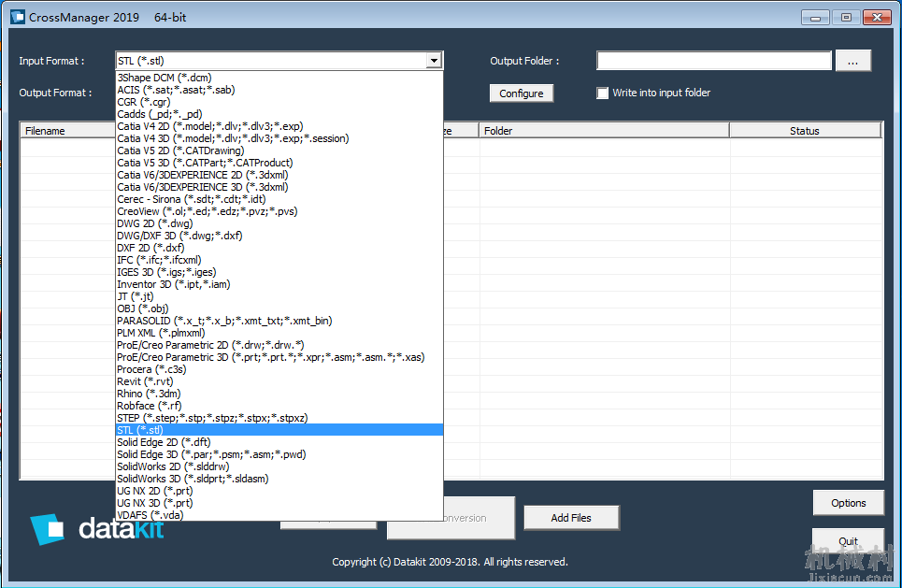Tick the Write into input folder checkbox
Viewport: 902px width, 588px height.
pyautogui.click(x=602, y=93)
